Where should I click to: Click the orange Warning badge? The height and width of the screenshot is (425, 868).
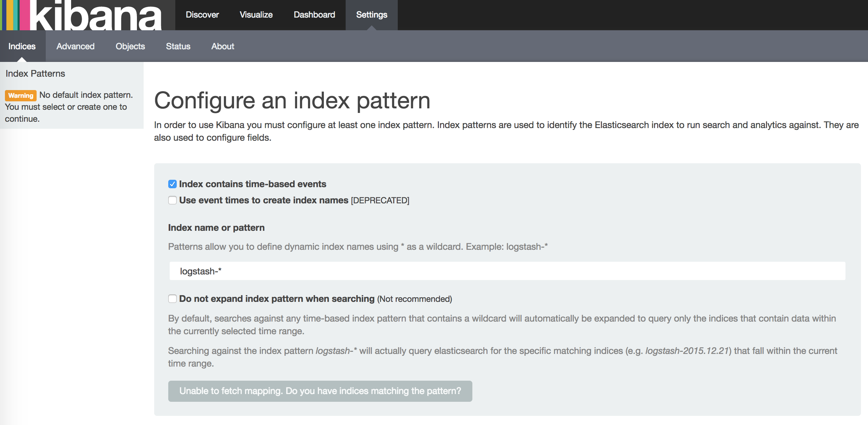[x=20, y=95]
